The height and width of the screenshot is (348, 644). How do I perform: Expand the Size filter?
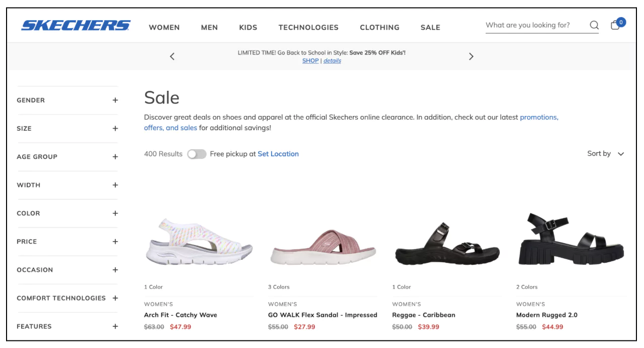(67, 129)
